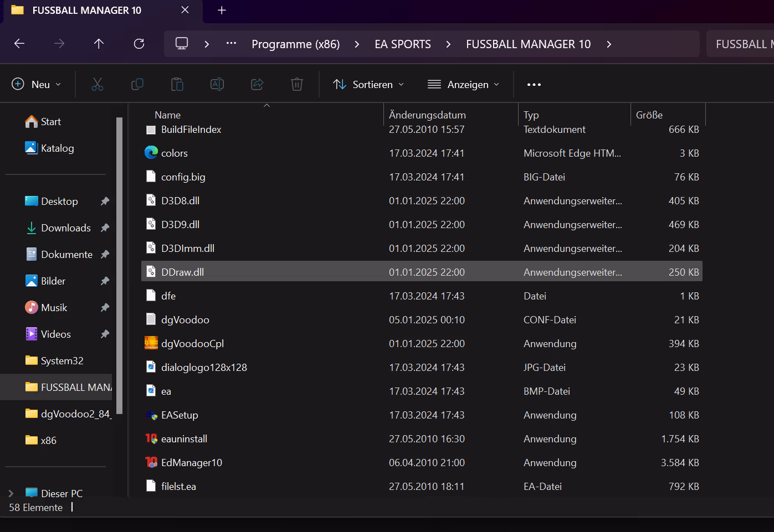Click the search box on the right
Screen dimensions: 774x532
pos(740,44)
